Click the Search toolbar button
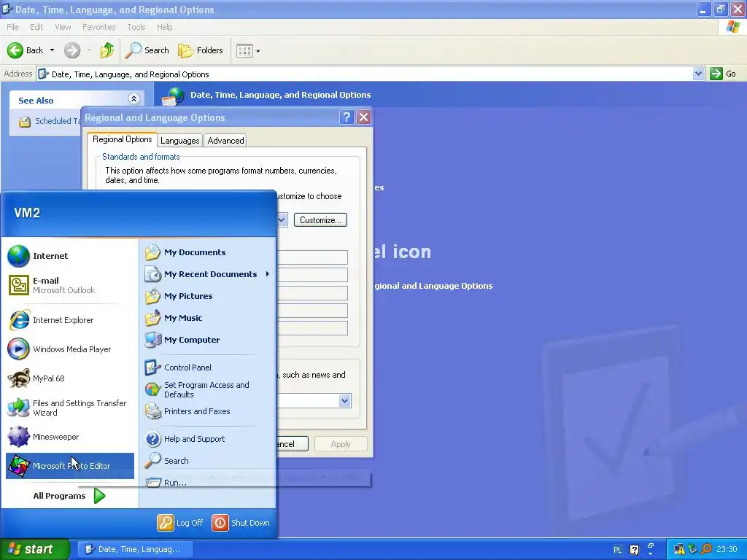Screen dimensions: 747x560 point(147,50)
